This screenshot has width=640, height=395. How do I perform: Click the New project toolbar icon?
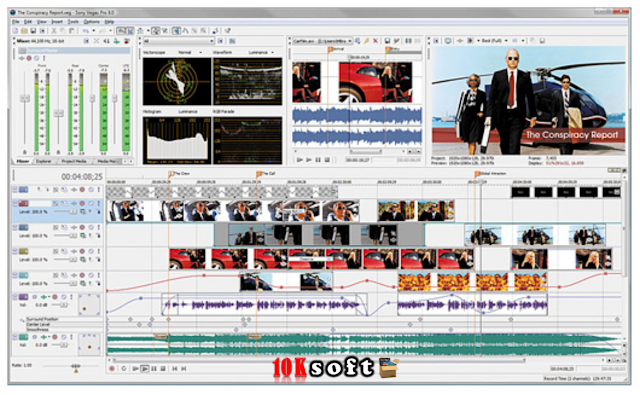pos(15,31)
